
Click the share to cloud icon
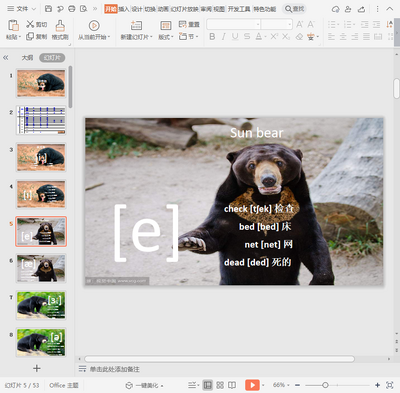click(361, 9)
